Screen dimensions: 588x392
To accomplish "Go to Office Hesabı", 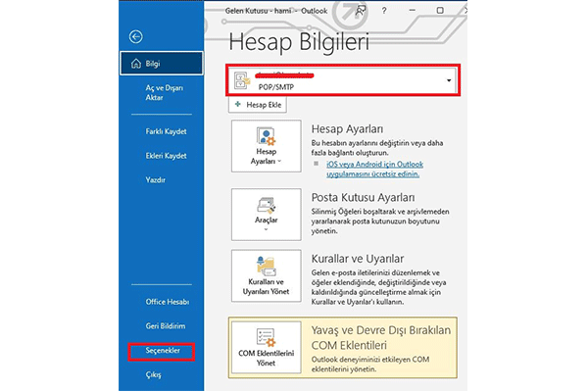I will click(x=168, y=302).
